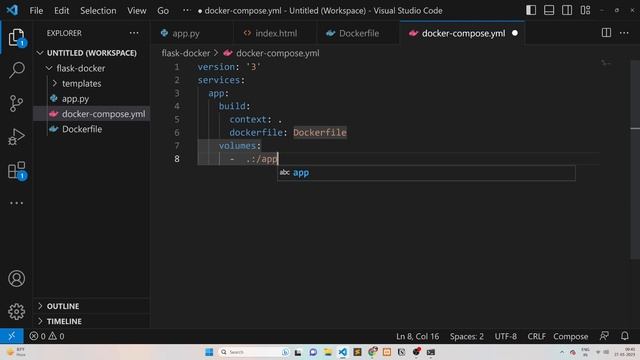Open the notifications bell
640x360 pixels.
[624, 336]
